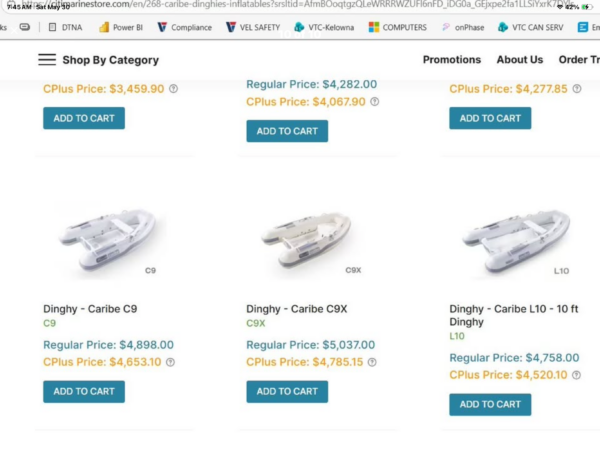600x450 pixels.
Task: Open the DTNA bookmark
Action: click(66, 28)
